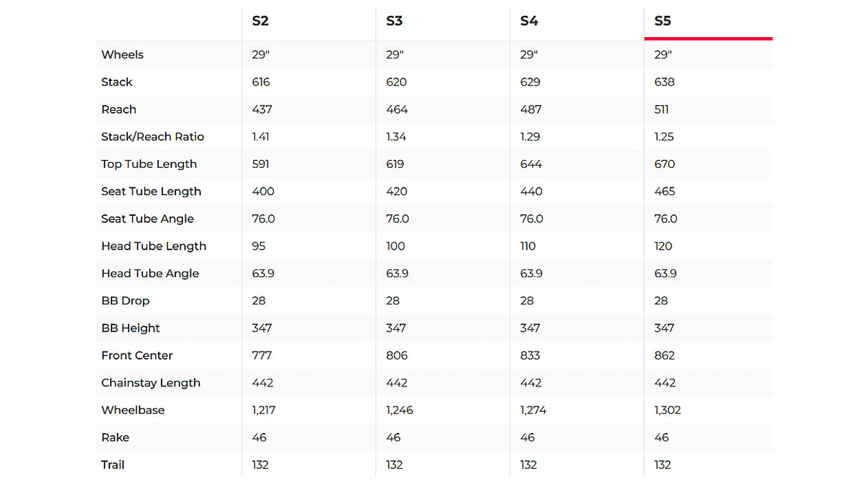This screenshot has width=868, height=488.
Task: Click the Seat Tube Angle label
Action: click(147, 219)
